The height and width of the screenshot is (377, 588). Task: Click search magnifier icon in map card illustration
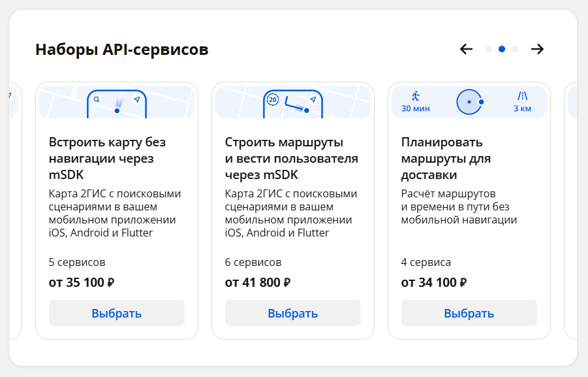coord(97,99)
